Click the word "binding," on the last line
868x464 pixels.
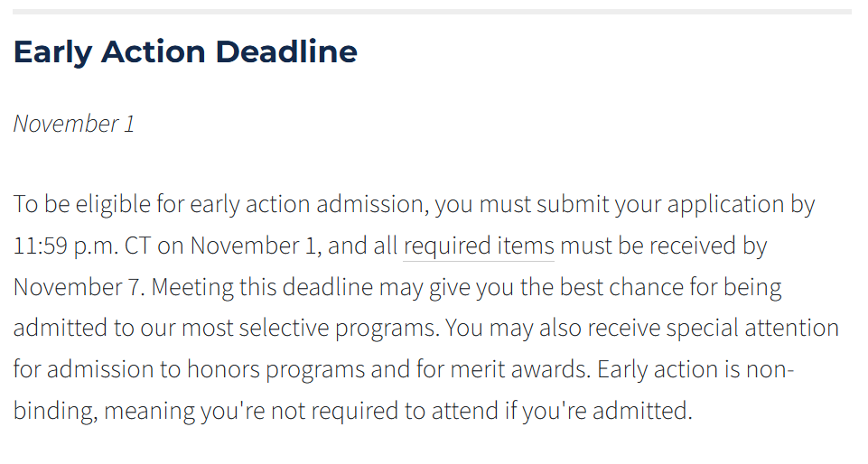pyautogui.click(x=55, y=411)
